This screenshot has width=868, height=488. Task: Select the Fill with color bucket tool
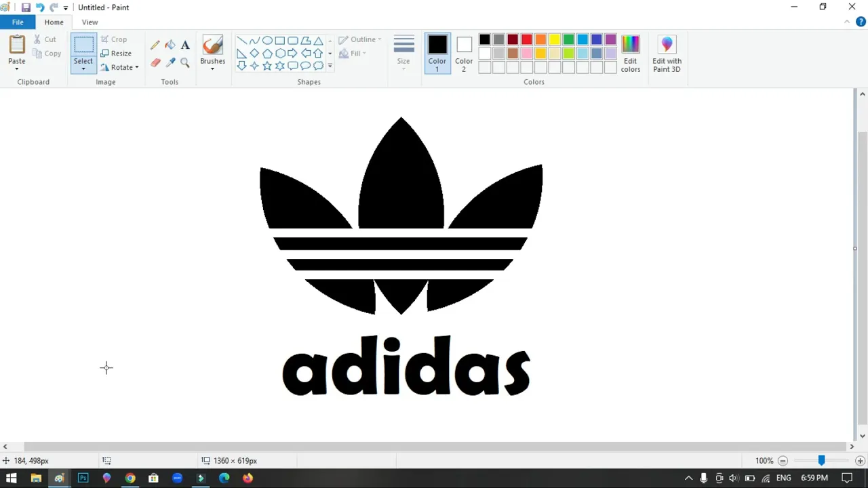point(170,45)
